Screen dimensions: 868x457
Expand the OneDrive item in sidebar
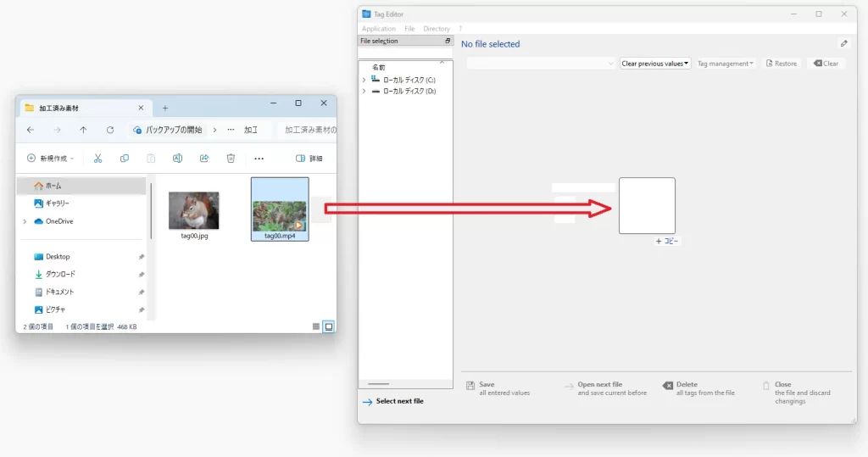pyautogui.click(x=25, y=221)
